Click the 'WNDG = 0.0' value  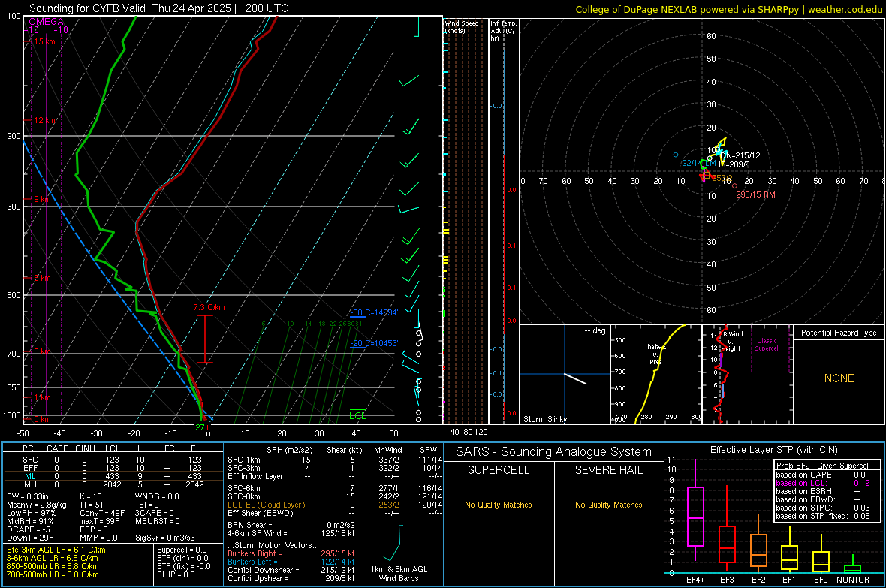(x=157, y=496)
